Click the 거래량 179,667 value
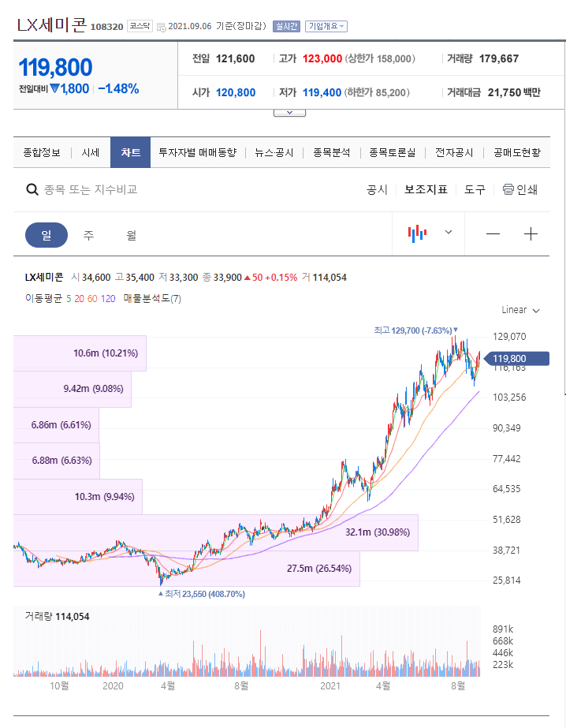Image resolution: width=566 pixels, height=728 pixels. (499, 58)
